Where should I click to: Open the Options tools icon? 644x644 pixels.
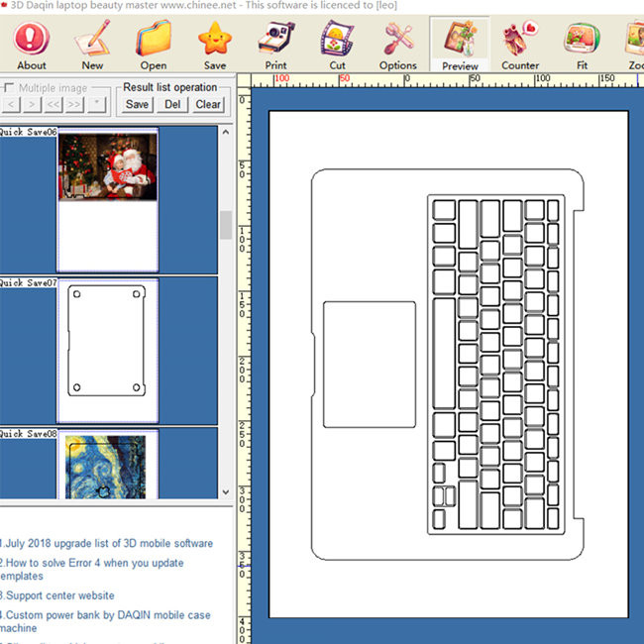(x=398, y=45)
